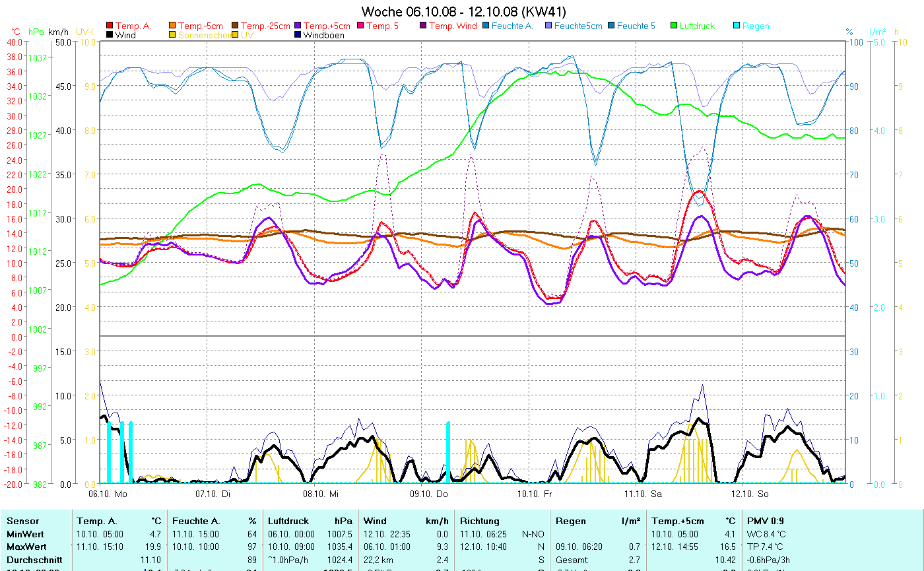924x571 pixels.
Task: Click the Feuchte5cm legend label
Action: pos(577,26)
